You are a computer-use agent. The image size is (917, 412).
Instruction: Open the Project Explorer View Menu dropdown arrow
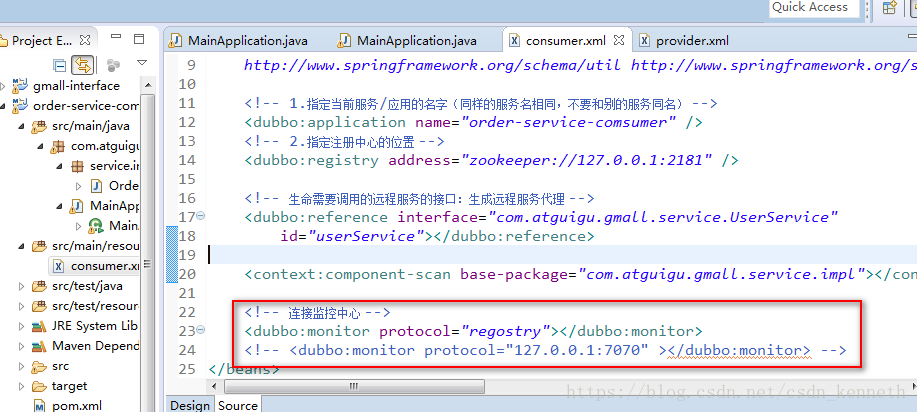(142, 63)
